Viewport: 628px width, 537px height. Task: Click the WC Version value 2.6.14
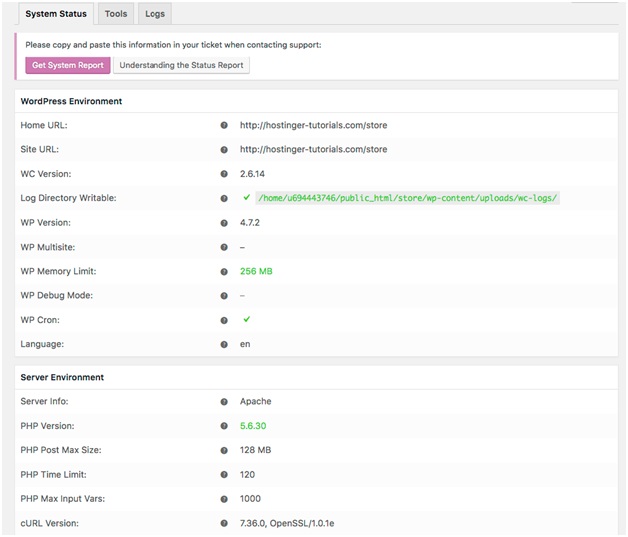click(252, 174)
